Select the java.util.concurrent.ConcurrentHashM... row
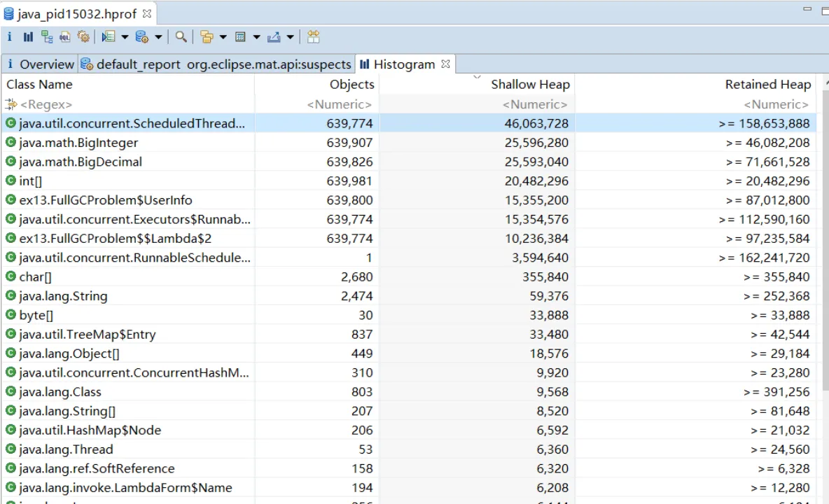Image resolution: width=829 pixels, height=504 pixels. click(x=409, y=372)
